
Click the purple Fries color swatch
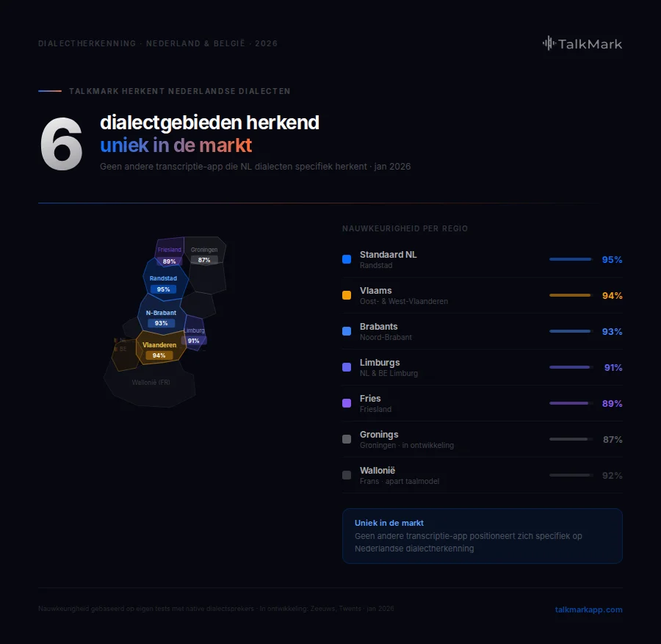click(x=347, y=403)
